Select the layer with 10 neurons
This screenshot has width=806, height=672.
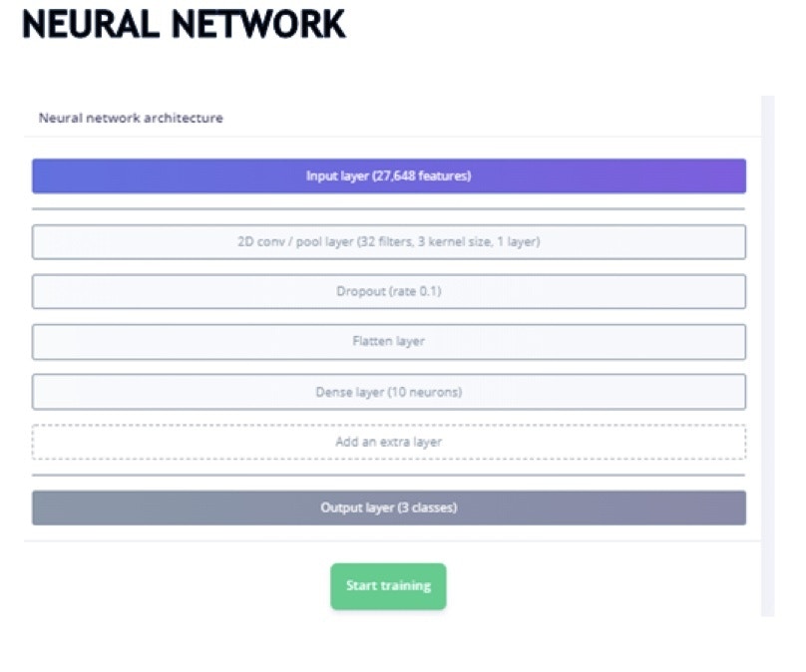click(x=389, y=392)
